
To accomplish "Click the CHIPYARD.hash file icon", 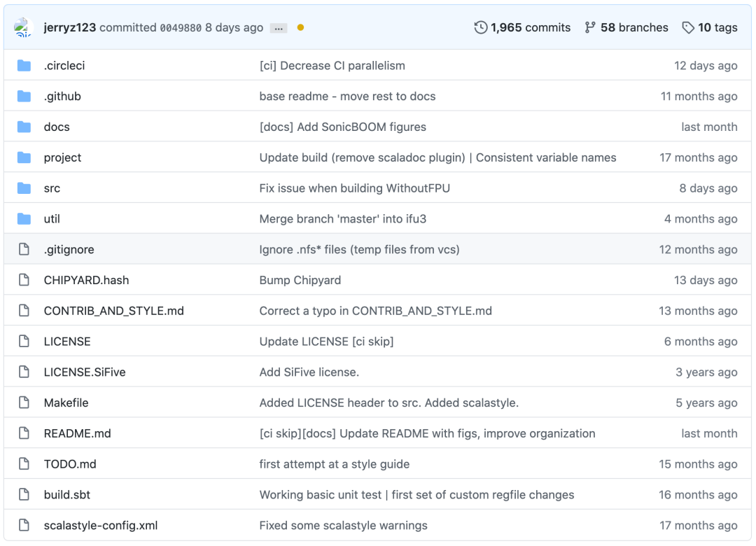I will 24,280.
